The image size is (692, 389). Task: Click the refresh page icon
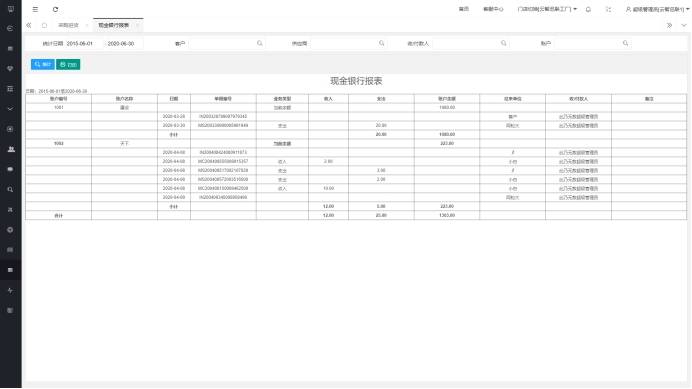pos(55,9)
